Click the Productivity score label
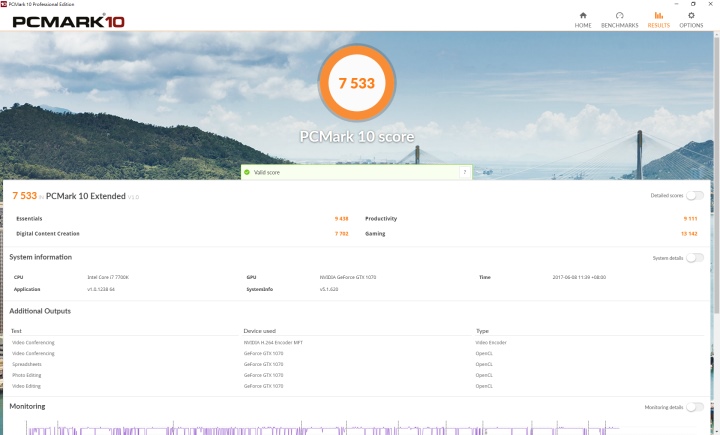Image resolution: width=720 pixels, height=435 pixels. (x=382, y=218)
